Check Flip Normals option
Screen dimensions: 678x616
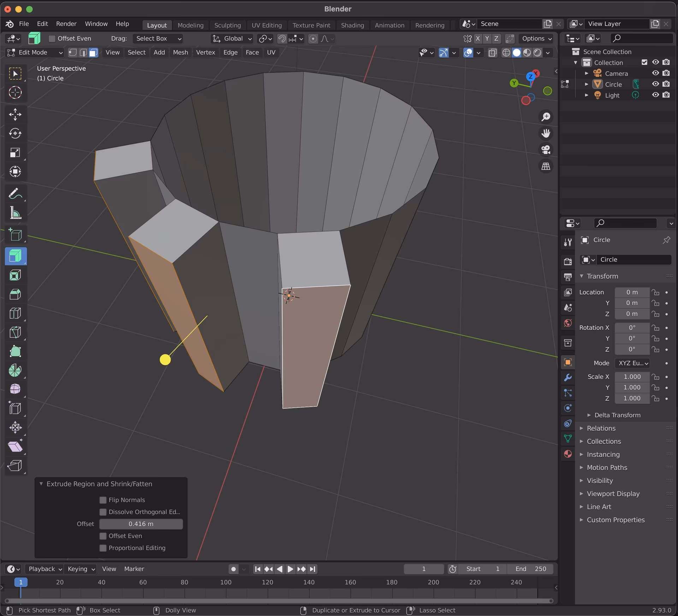click(103, 500)
